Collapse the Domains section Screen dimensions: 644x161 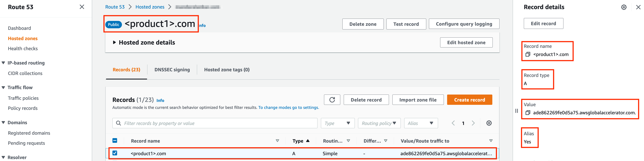(x=3, y=123)
